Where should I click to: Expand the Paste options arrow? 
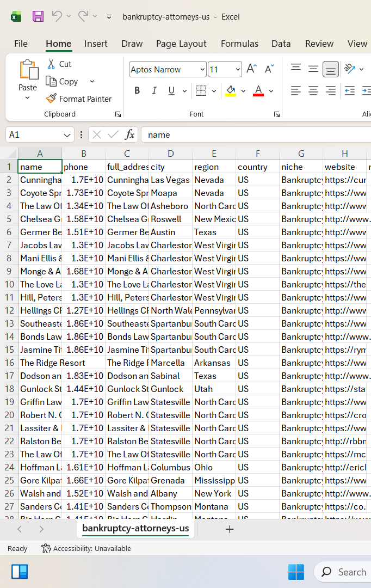27,98
